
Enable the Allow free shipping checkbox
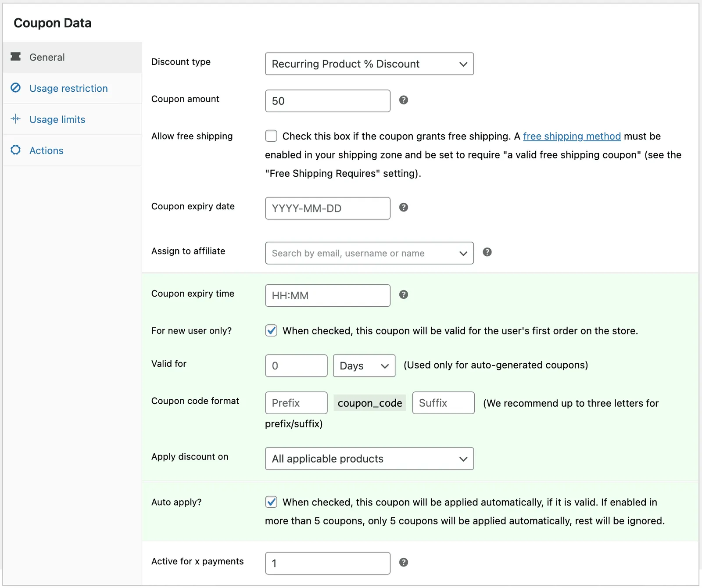tap(271, 136)
